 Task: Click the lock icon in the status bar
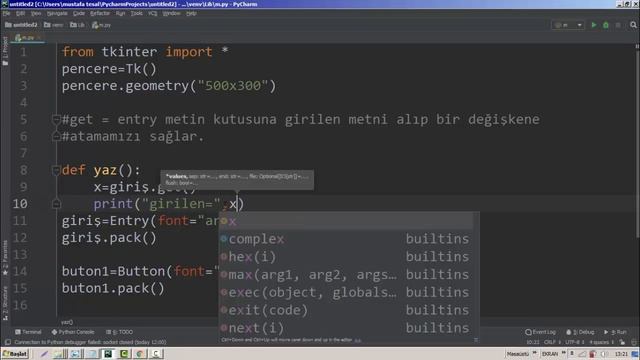pyautogui.click(x=622, y=342)
